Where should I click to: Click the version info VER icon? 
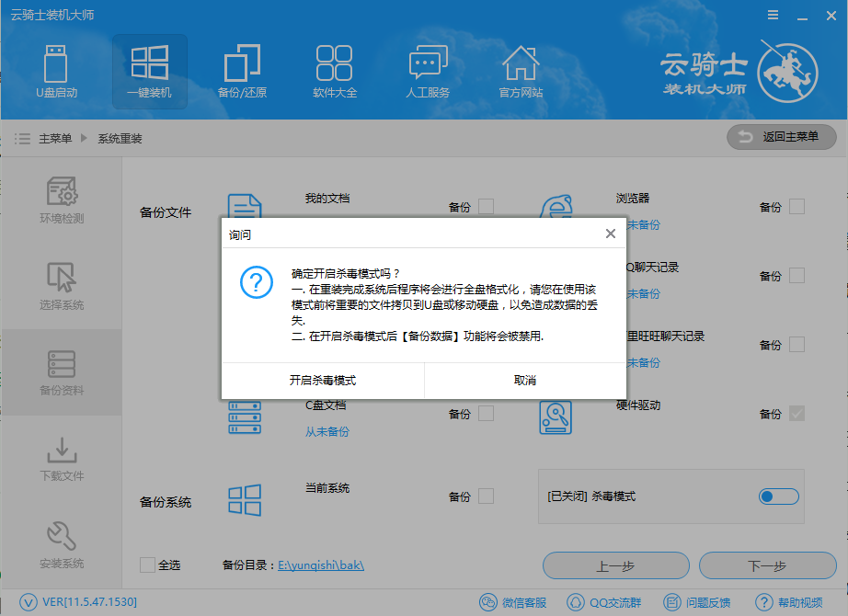pos(29,602)
